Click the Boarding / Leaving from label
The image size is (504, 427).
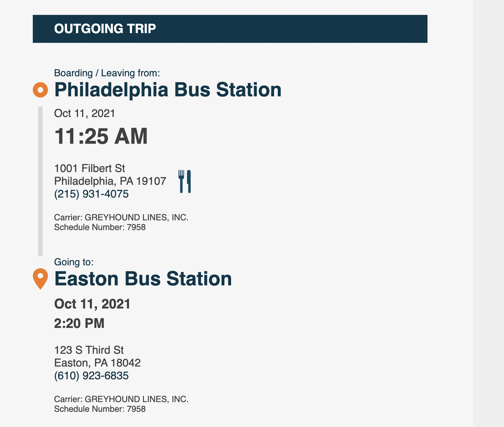(107, 73)
